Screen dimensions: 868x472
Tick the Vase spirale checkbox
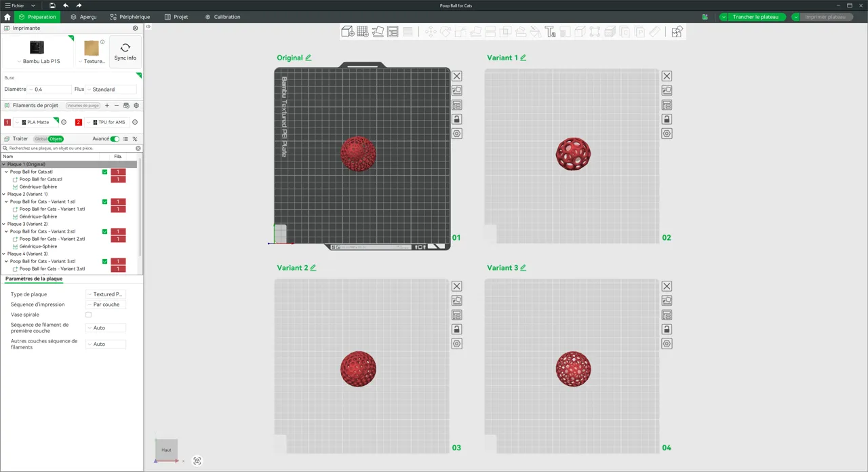88,315
